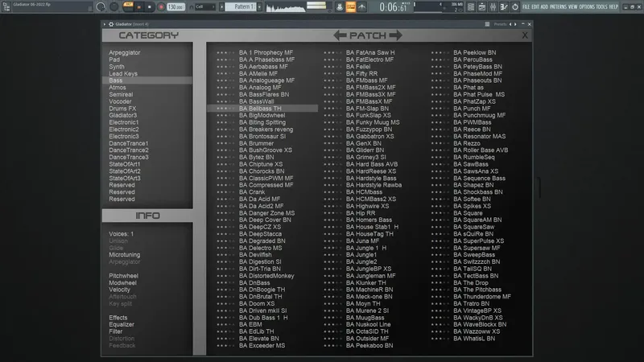
Task: Add a new pattern with plus button
Action: [x=259, y=7]
